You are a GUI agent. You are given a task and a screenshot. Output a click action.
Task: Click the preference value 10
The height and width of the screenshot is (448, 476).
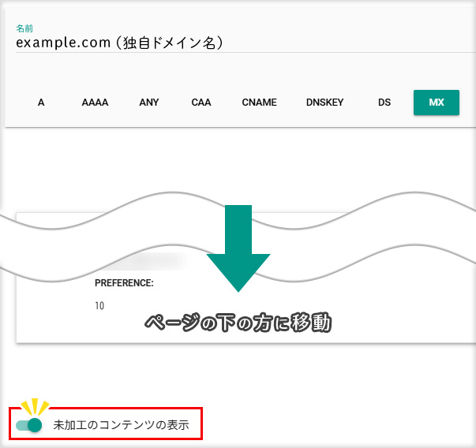(x=99, y=306)
